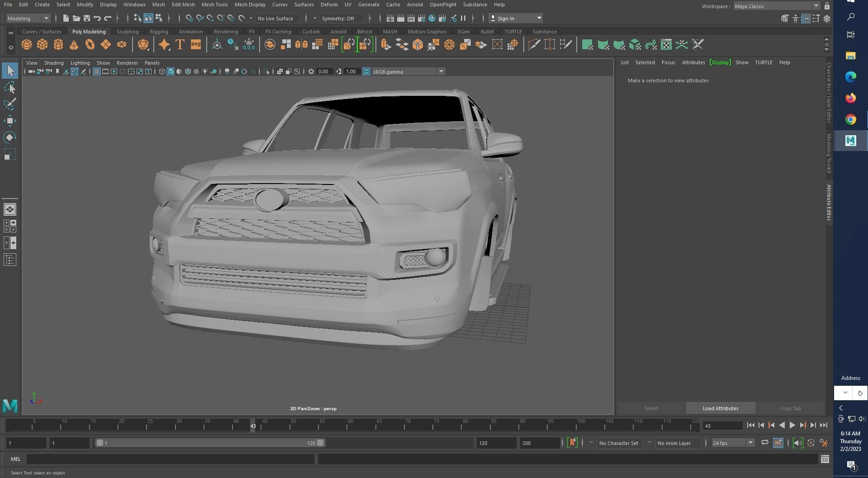
Task: Activate the Rotate tool in toolbox
Action: (x=10, y=137)
